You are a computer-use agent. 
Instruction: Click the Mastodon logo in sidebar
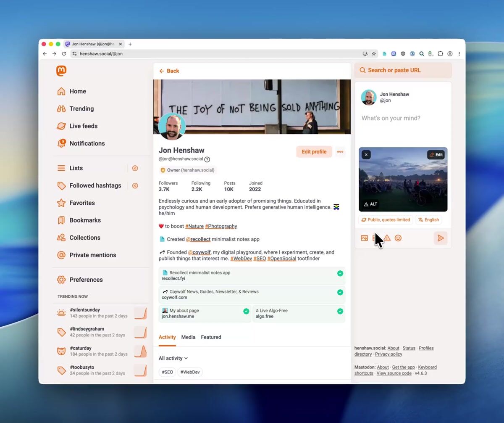coord(61,71)
